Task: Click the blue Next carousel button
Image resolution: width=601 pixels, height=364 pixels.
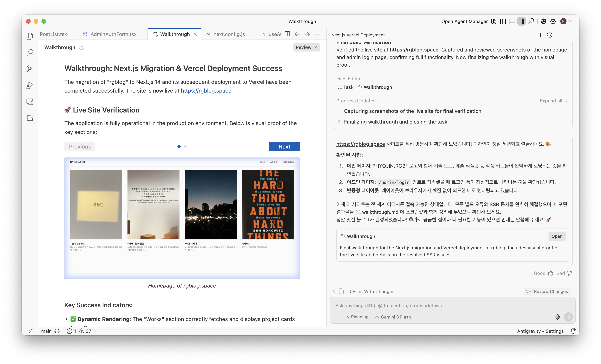Action: (284, 146)
